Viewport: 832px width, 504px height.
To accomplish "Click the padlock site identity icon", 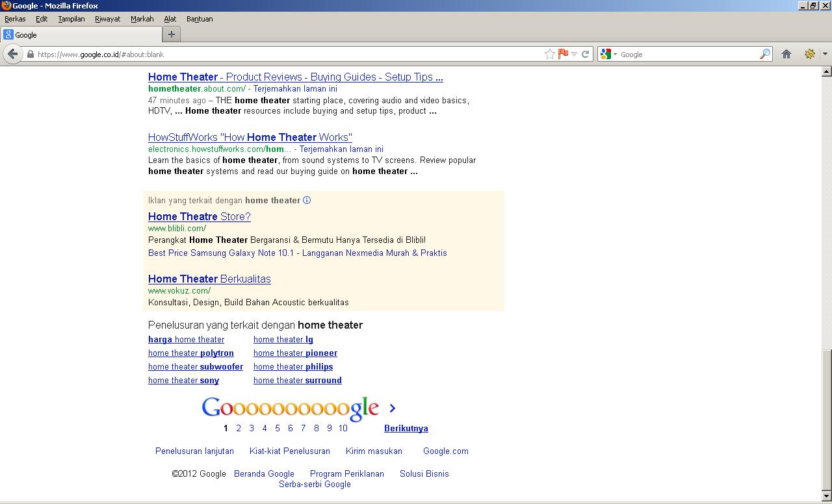I will (x=31, y=55).
